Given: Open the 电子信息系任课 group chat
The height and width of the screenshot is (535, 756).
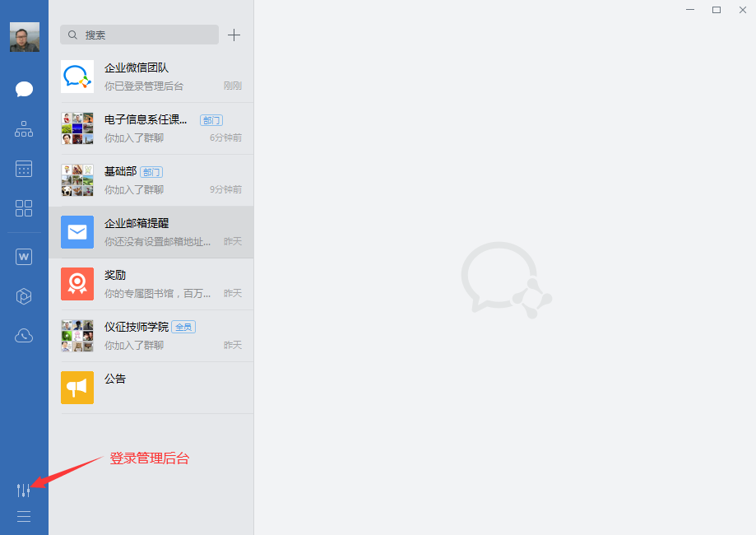Looking at the screenshot, I should click(151, 128).
